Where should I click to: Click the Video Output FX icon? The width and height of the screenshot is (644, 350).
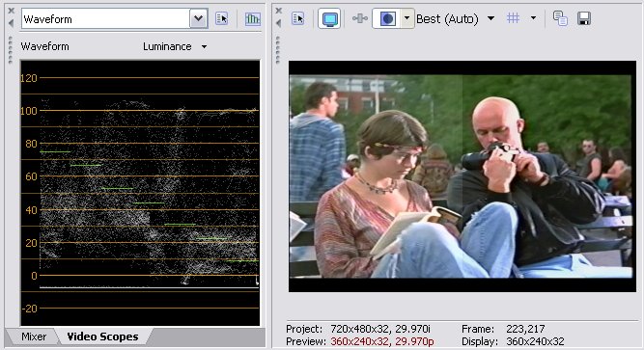pyautogui.click(x=360, y=18)
